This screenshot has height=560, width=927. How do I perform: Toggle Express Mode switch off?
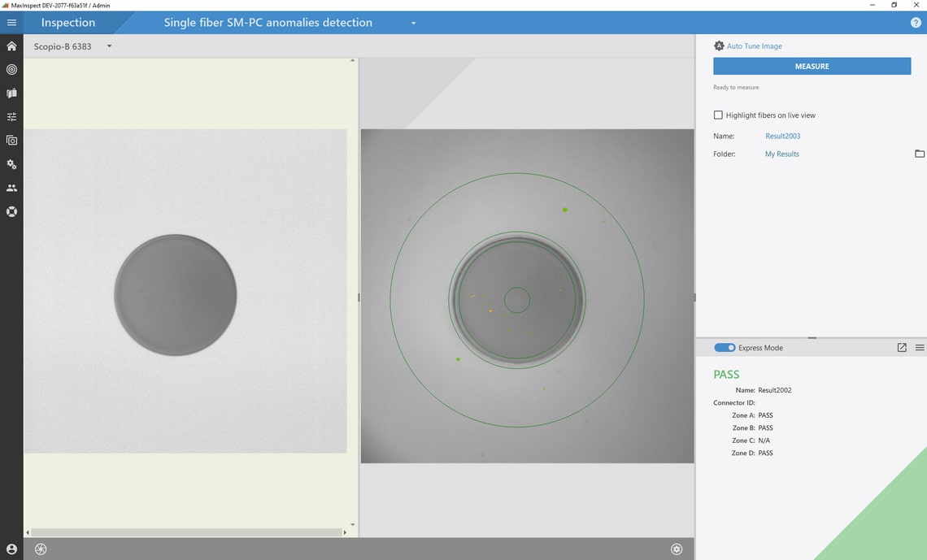[x=725, y=348]
